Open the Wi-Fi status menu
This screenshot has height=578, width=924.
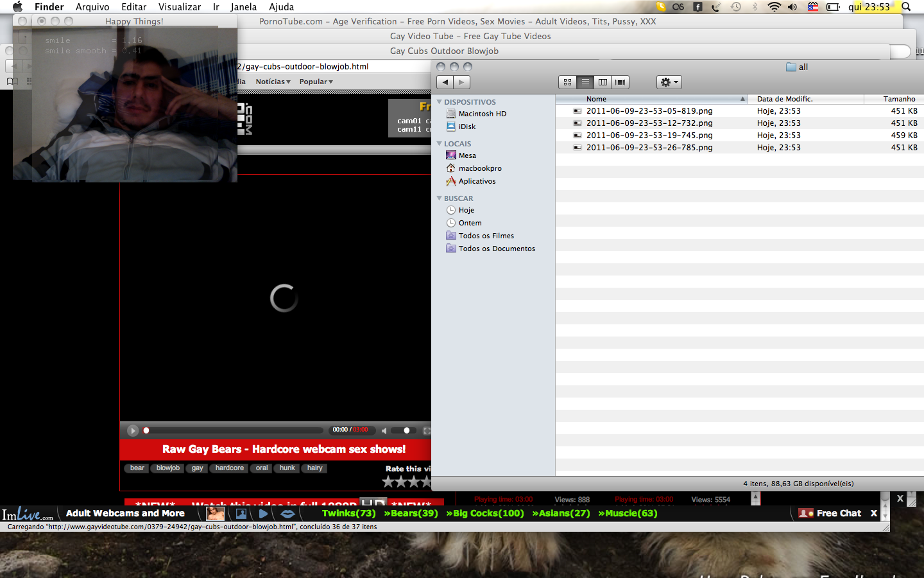774,7
